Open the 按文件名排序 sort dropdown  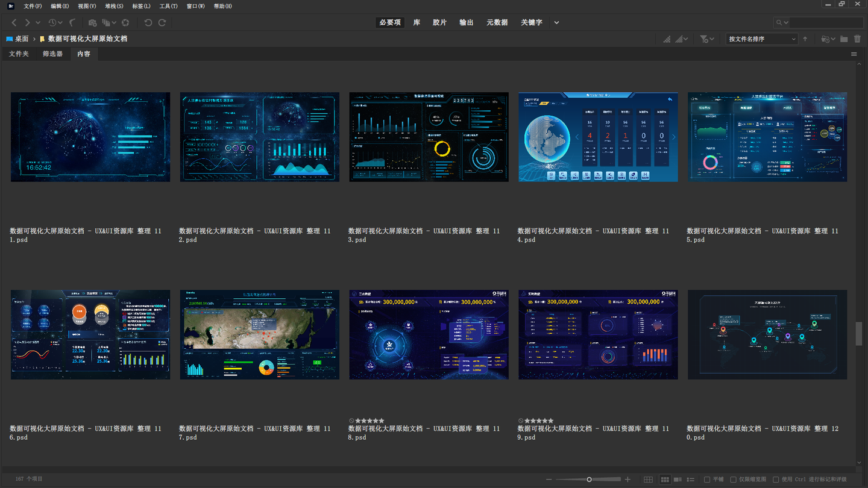(x=762, y=39)
